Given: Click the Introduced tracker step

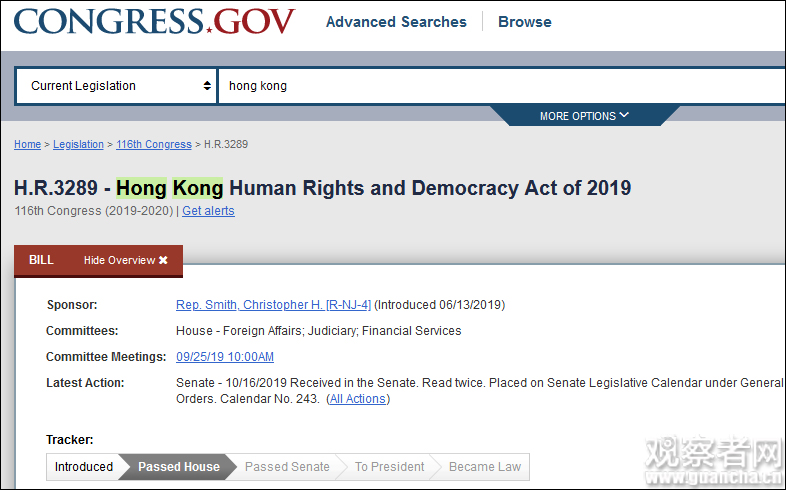Looking at the screenshot, I should pyautogui.click(x=84, y=467).
